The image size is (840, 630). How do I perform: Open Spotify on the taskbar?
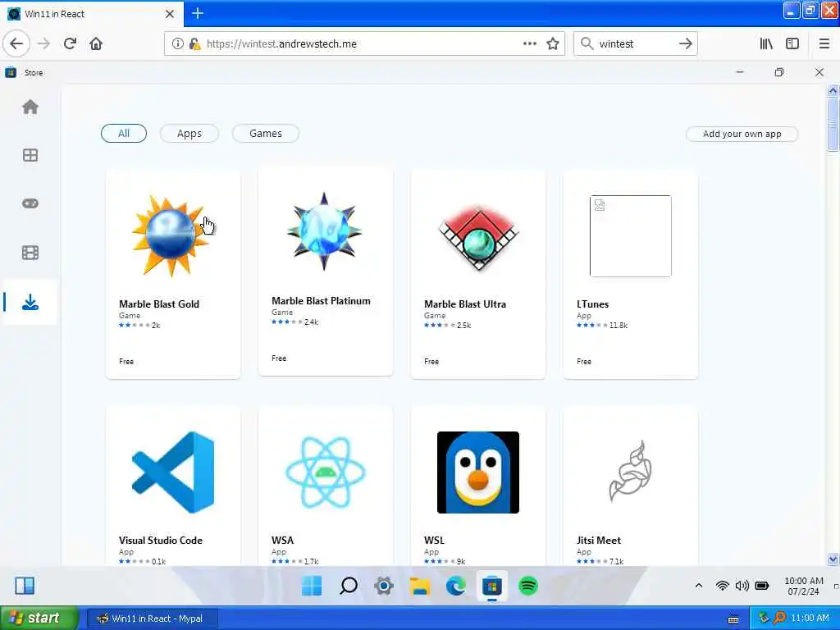pyautogui.click(x=528, y=586)
